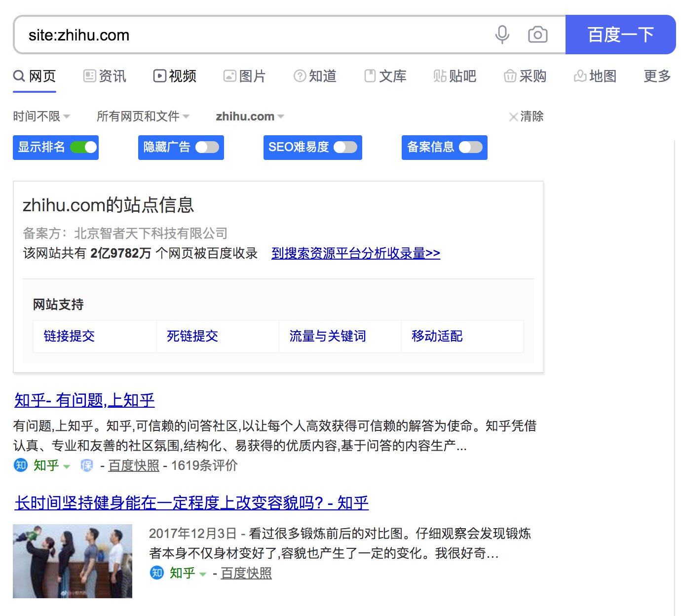
Task: Turn on the SEO难易度 switch
Action: (x=346, y=147)
